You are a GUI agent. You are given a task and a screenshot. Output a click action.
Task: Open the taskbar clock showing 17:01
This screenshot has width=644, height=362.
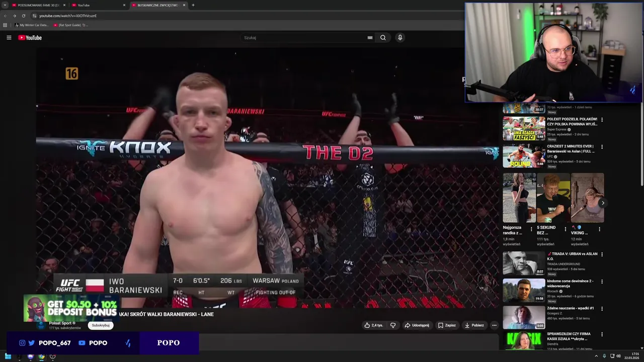631,356
